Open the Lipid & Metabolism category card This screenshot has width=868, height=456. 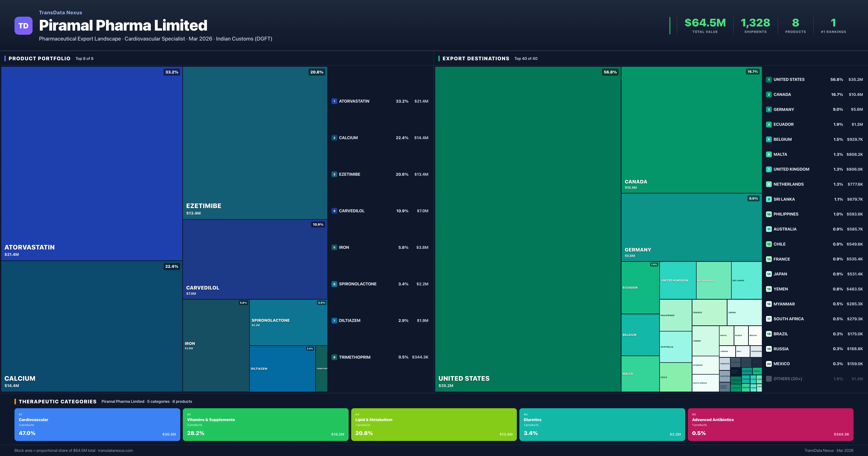tap(434, 424)
